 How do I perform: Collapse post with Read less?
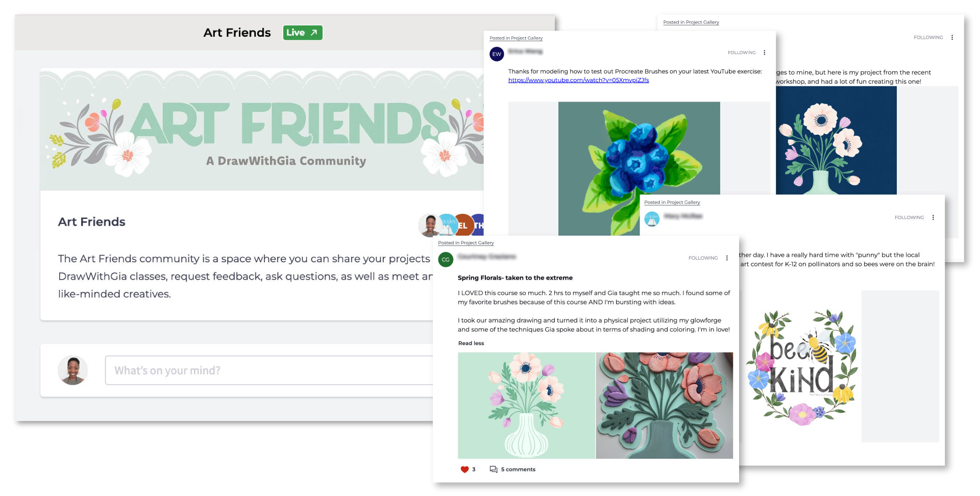[471, 343]
